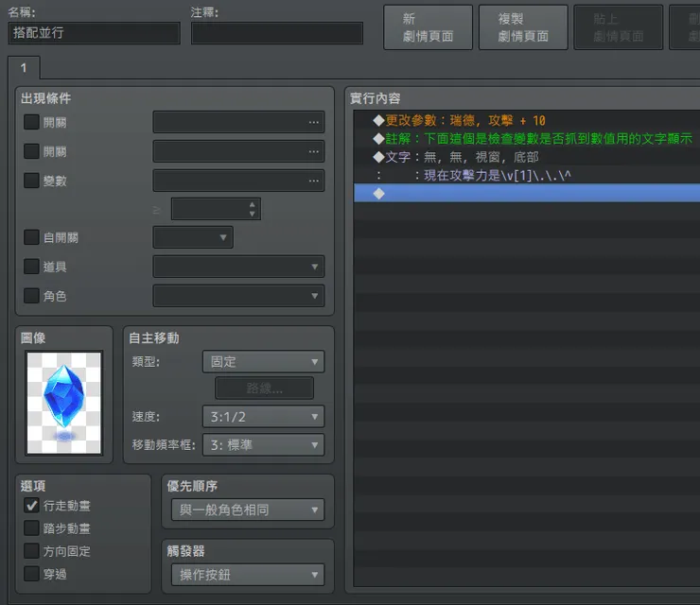Click the 新劇情頁面 button
The width and height of the screenshot is (700, 605).
(428, 27)
